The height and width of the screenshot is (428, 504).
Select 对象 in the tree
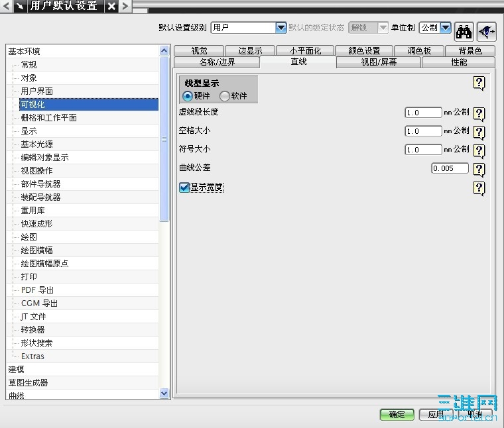[29, 78]
